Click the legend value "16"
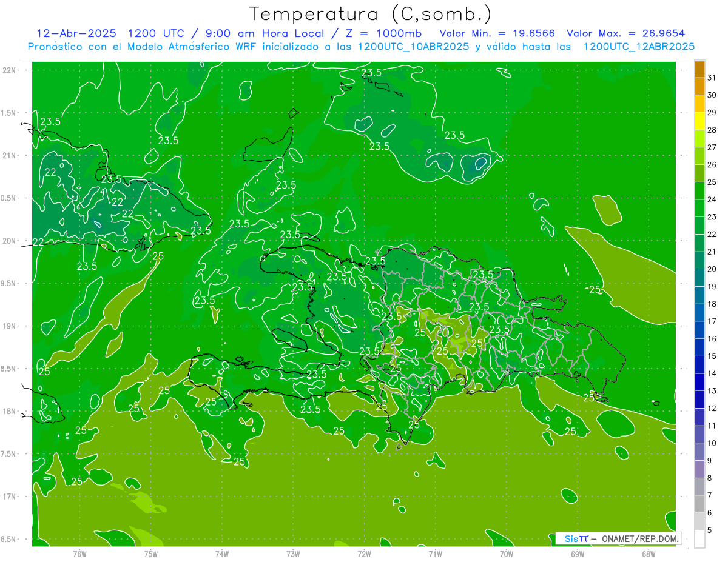This screenshot has height=562, width=728. click(x=712, y=339)
